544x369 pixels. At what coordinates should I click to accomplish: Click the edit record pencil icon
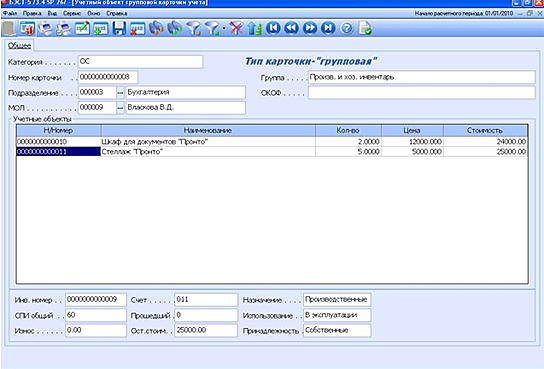pyautogui.click(x=82, y=28)
